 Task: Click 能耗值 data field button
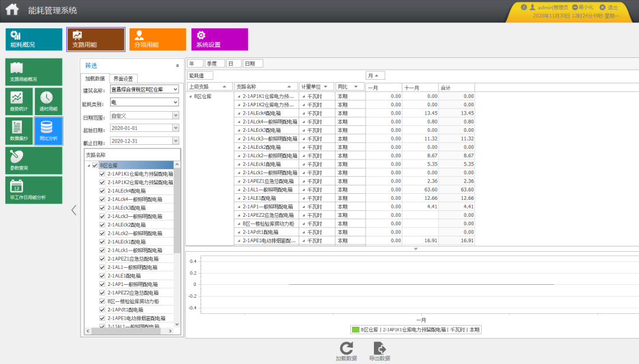[x=200, y=75]
